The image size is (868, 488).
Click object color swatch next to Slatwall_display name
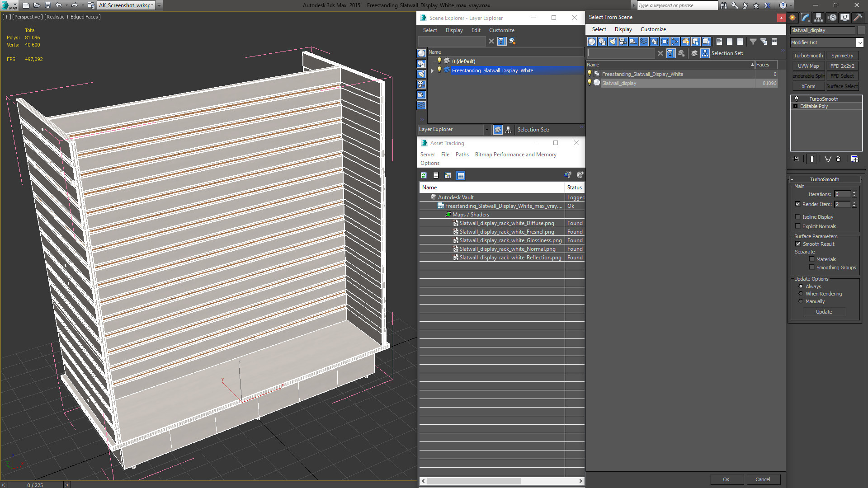[x=861, y=30]
